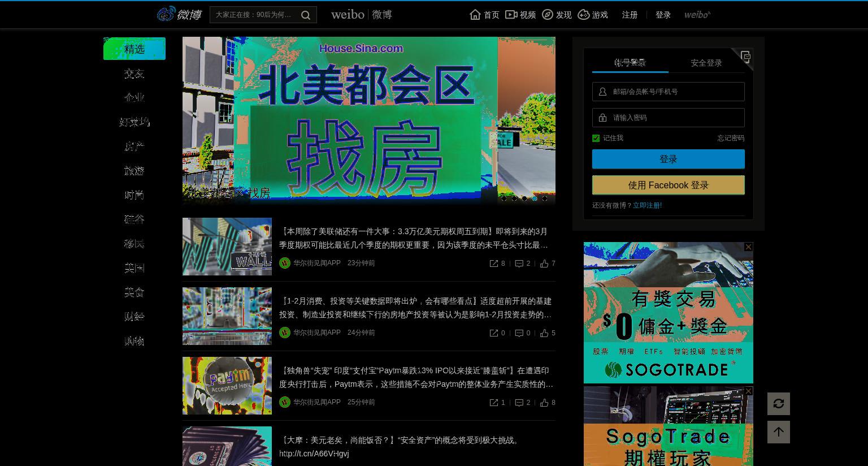Select the 帐号登录 tab
868x466 pixels.
(630, 63)
